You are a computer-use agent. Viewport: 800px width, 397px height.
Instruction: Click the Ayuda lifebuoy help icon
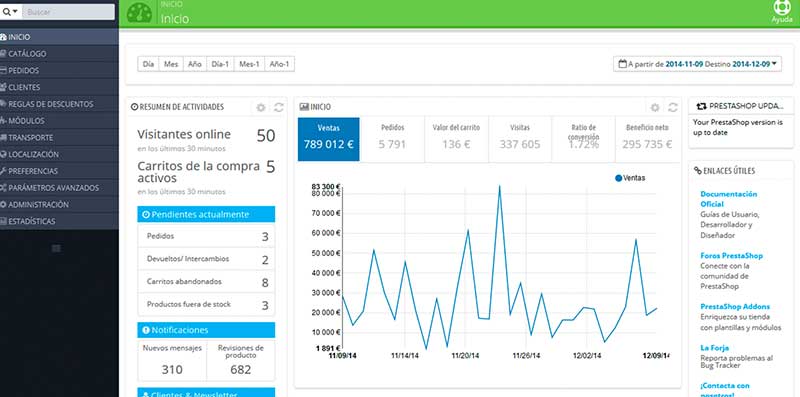coord(782,8)
